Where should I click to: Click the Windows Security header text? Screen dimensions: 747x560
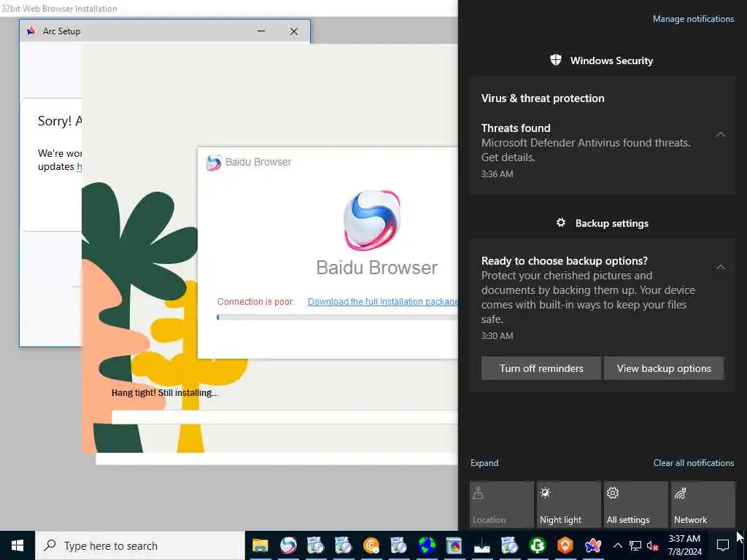click(x=611, y=61)
